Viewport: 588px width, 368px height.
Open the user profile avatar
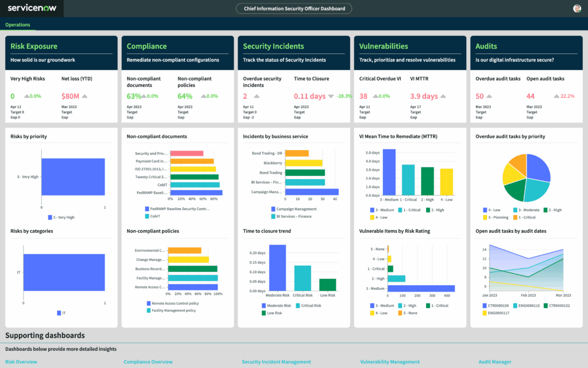pyautogui.click(x=577, y=9)
